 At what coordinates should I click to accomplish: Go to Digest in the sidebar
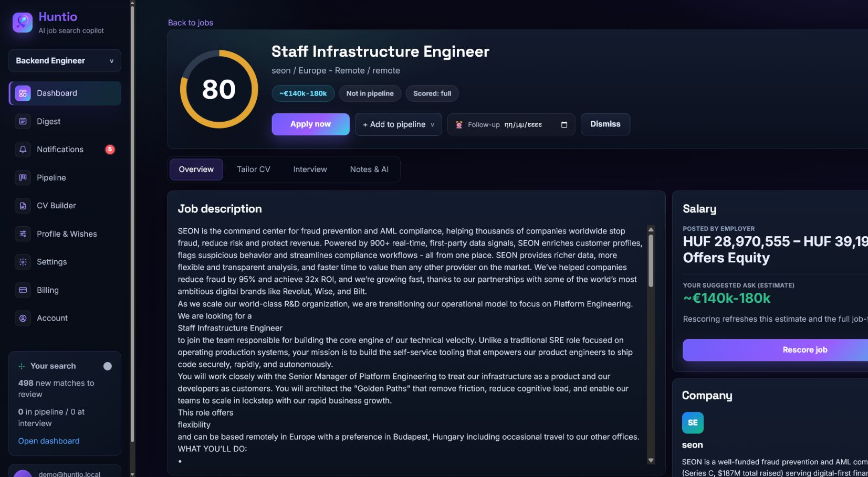(x=65, y=121)
